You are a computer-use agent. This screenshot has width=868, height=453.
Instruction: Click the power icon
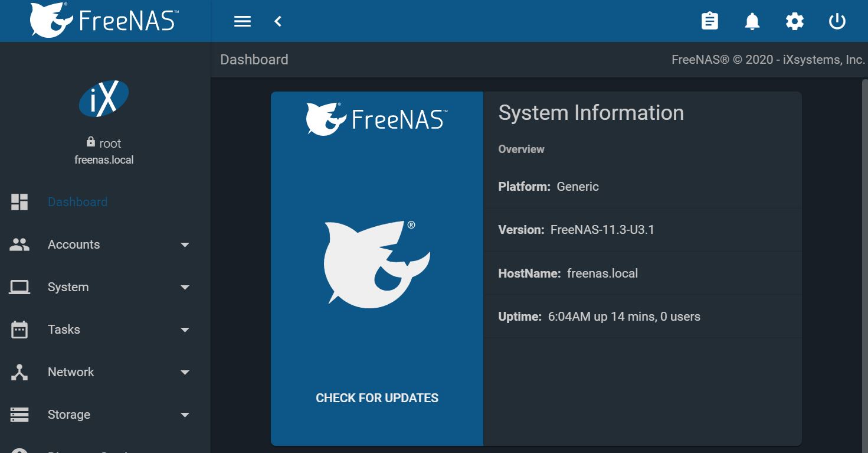[837, 22]
